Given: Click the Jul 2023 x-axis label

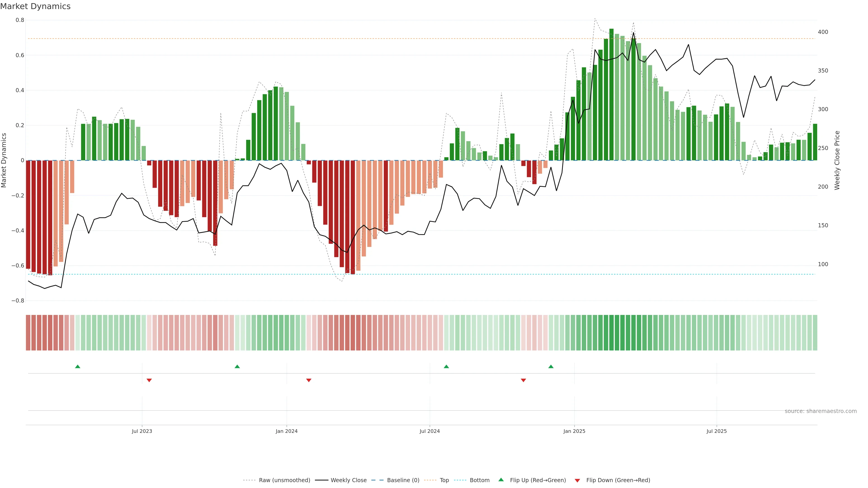Looking at the screenshot, I should 142,431.
